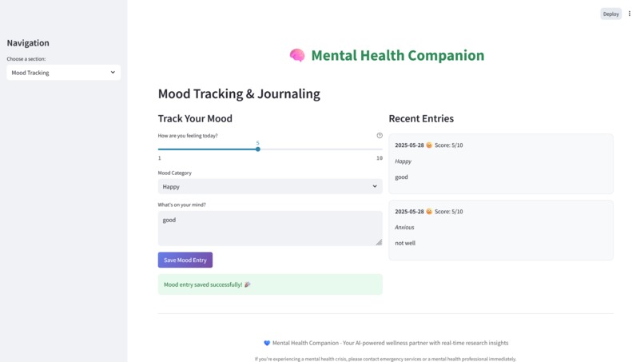Click date 2025-05-28 in the Anxious entry
The height and width of the screenshot is (362, 644).
click(409, 212)
